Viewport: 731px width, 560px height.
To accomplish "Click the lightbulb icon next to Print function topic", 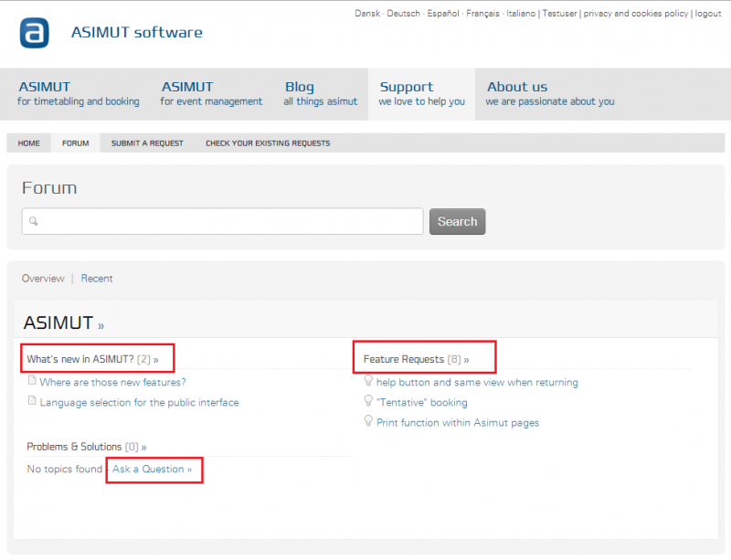I will coord(369,422).
